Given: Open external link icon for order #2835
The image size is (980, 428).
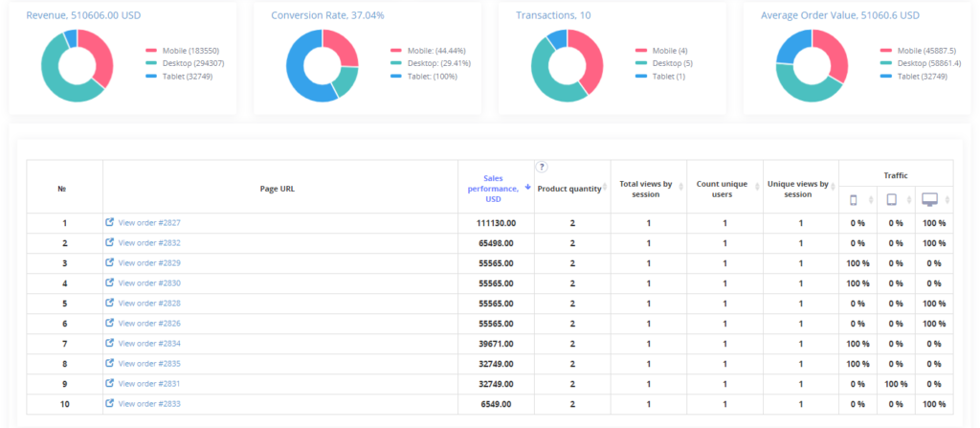Looking at the screenshot, I should pyautogui.click(x=110, y=363).
